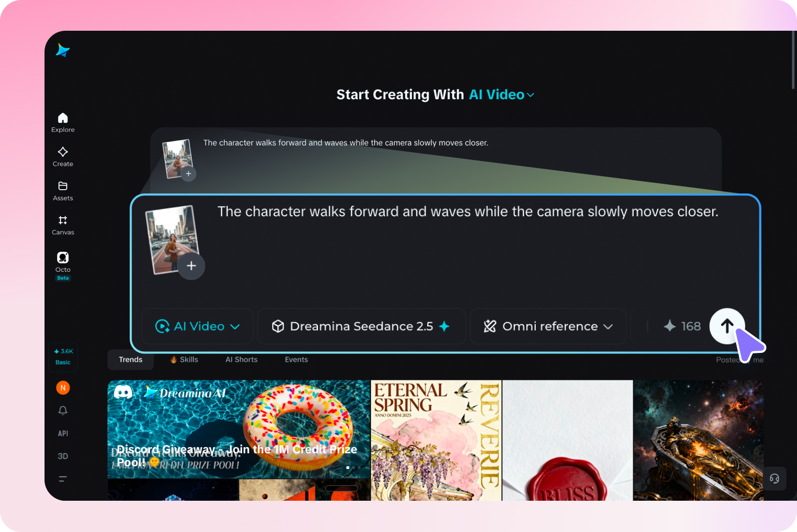This screenshot has width=797, height=532.
Task: Switch to the Trends tab
Action: point(131,360)
